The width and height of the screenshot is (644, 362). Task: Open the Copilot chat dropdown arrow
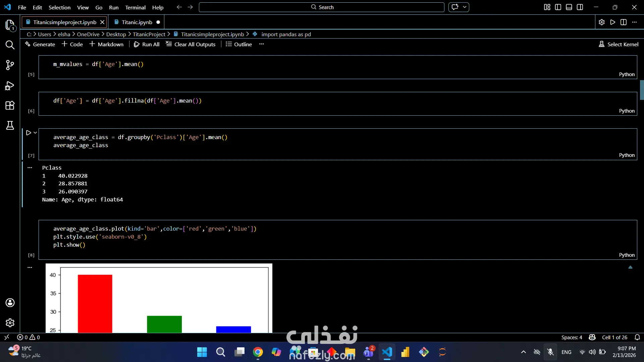(465, 7)
